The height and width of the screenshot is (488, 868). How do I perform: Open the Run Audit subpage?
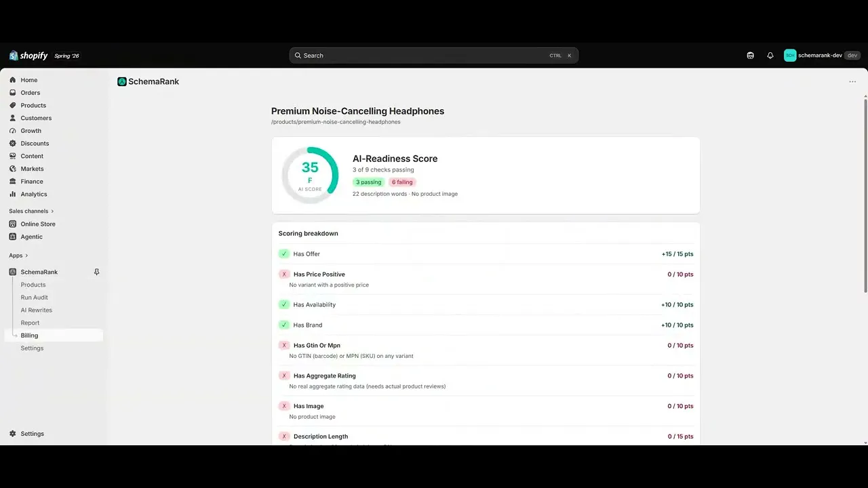click(x=34, y=298)
